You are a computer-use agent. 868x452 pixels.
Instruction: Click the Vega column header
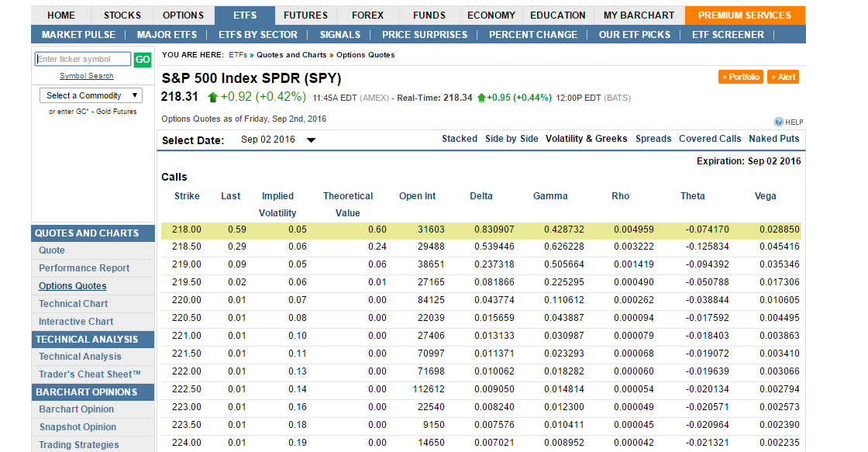765,196
